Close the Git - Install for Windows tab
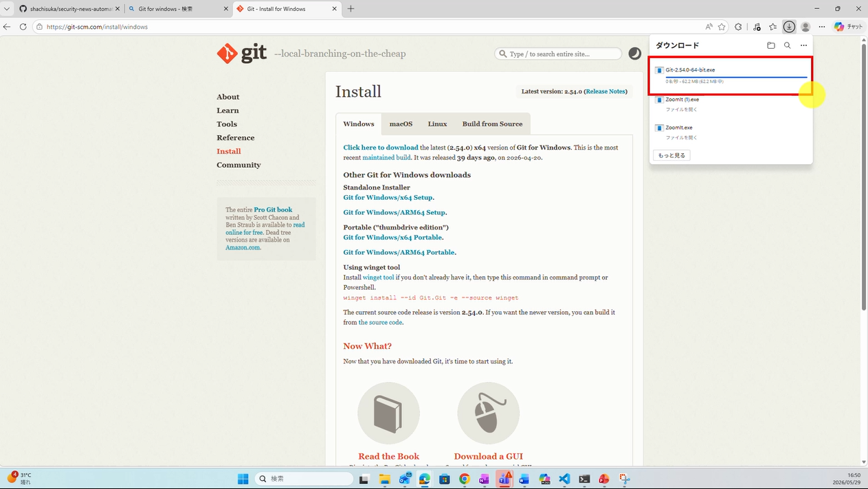The height and width of the screenshot is (489, 868). coord(335,9)
